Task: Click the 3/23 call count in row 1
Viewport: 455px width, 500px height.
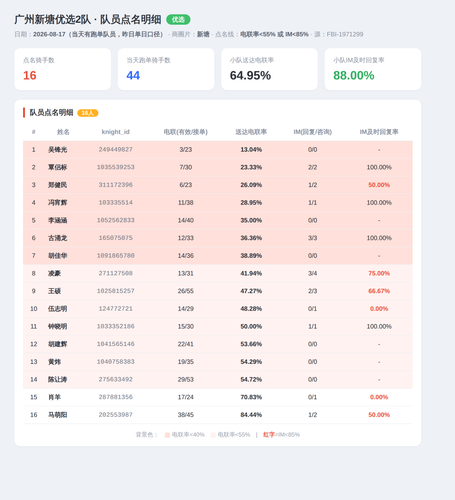Action: 186,150
